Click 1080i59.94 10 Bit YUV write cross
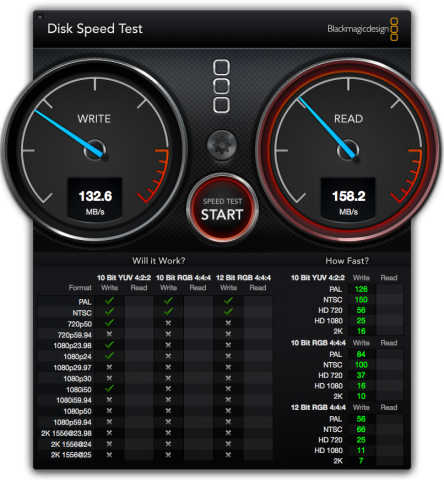This screenshot has width=444, height=480. click(x=109, y=400)
